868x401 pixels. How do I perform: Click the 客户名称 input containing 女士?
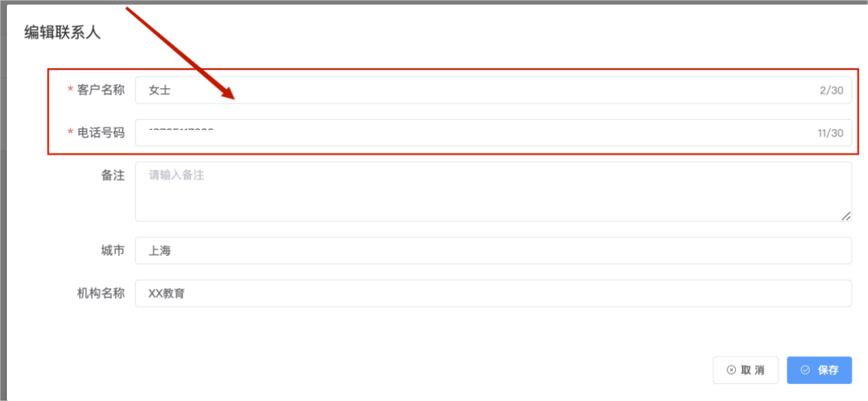point(493,90)
